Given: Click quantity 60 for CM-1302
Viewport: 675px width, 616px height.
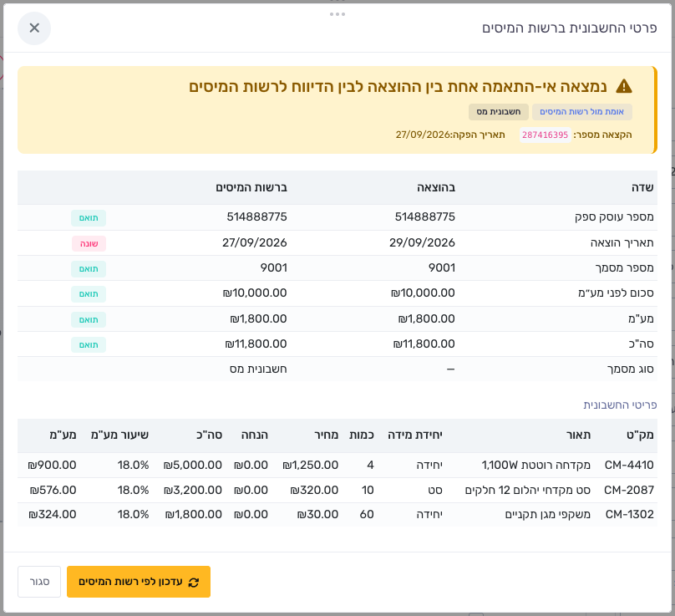Looking at the screenshot, I should click(x=367, y=514).
